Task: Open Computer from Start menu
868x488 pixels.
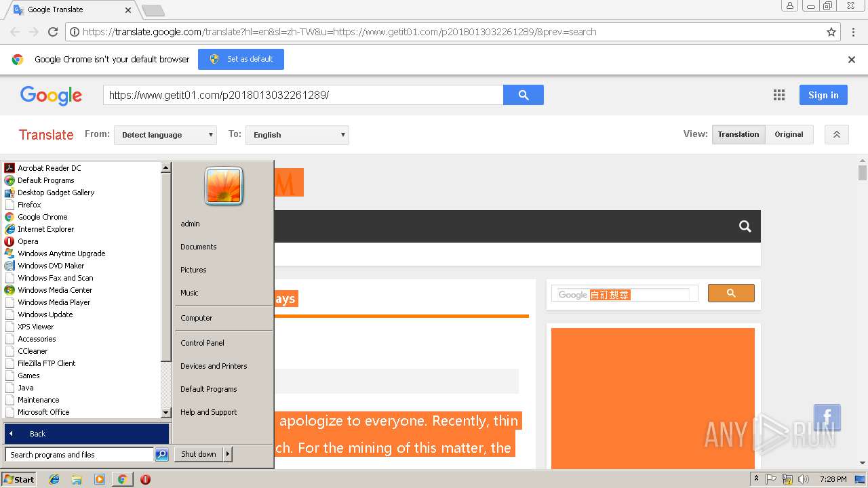Action: click(197, 318)
